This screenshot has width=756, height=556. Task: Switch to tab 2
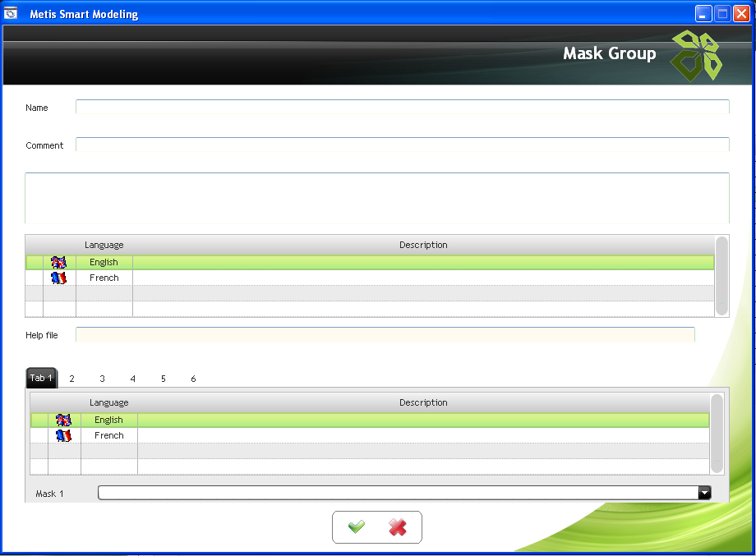71,379
